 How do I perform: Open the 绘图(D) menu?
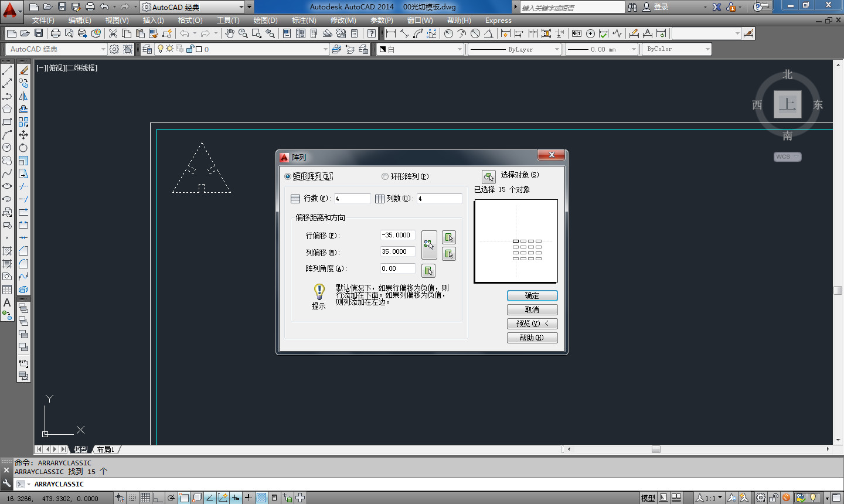[x=266, y=21]
